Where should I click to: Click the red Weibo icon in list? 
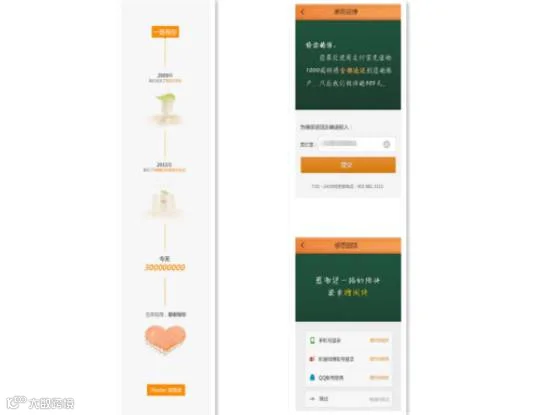(x=312, y=359)
